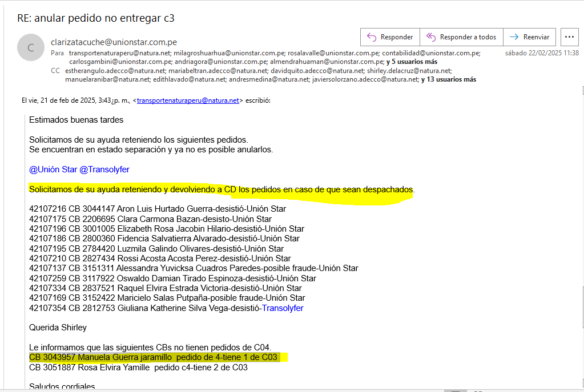
Task: Click the @Unión Star mention
Action: click(53, 169)
